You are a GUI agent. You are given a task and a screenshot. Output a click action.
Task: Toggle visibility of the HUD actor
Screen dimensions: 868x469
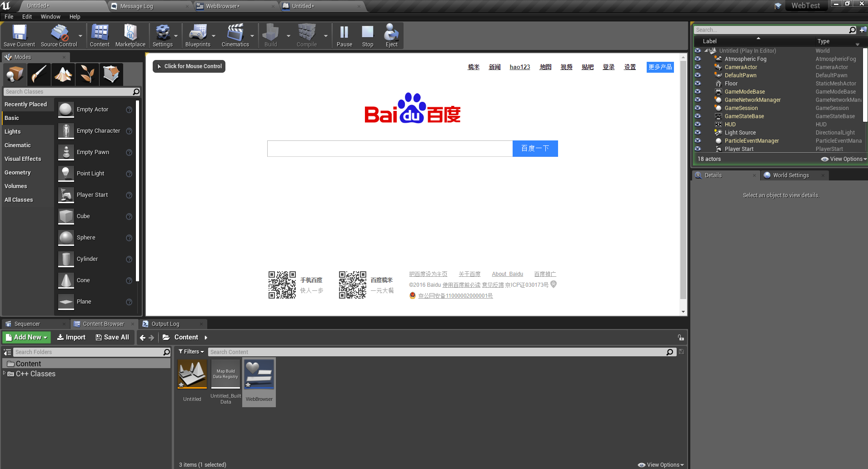click(698, 124)
